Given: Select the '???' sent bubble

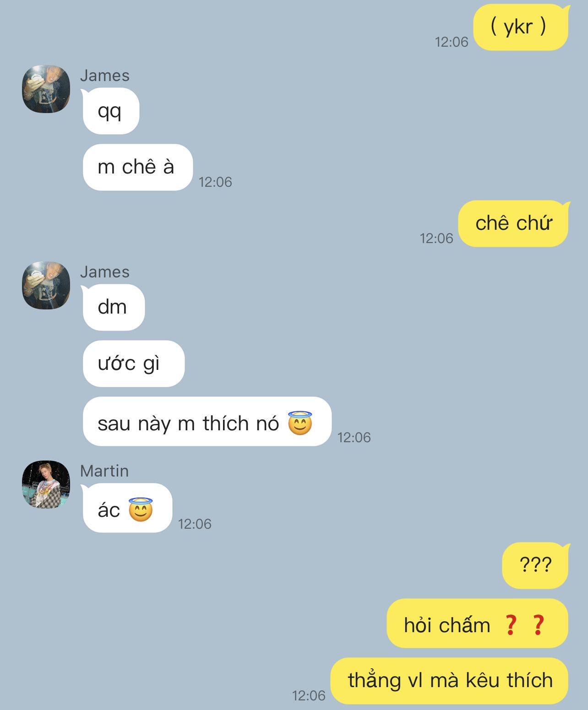Looking at the screenshot, I should (x=535, y=565).
